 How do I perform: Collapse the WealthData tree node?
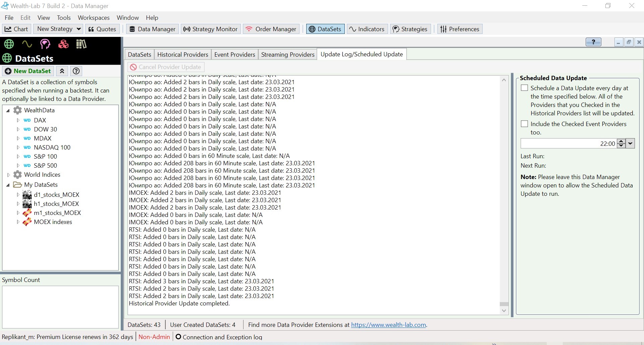coord(8,110)
